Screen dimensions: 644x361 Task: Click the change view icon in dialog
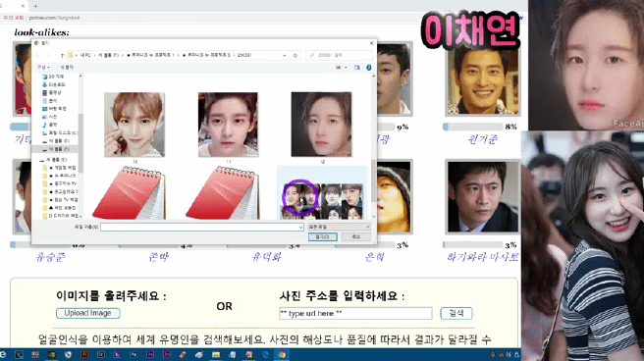(339, 68)
